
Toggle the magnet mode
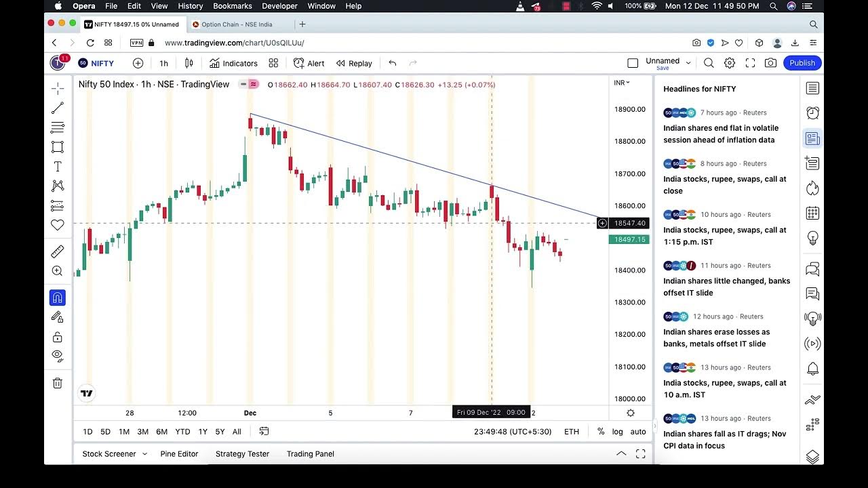click(x=58, y=298)
